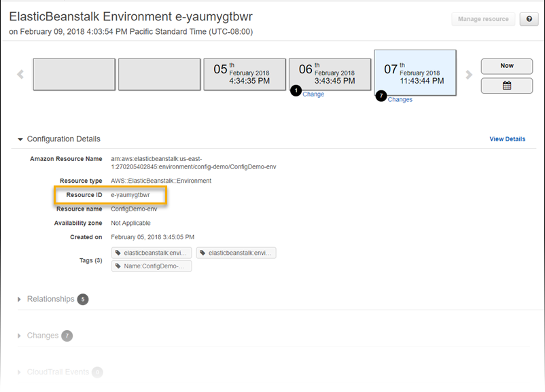This screenshot has width=545, height=392.
Task: Select the February 05 timeline snapshot
Action: tap(245, 71)
